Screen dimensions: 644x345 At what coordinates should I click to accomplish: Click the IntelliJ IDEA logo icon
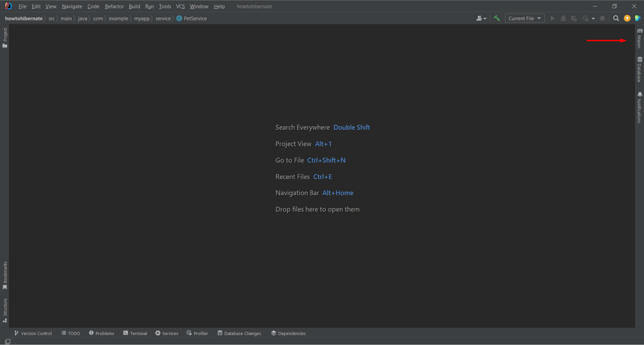pos(8,6)
